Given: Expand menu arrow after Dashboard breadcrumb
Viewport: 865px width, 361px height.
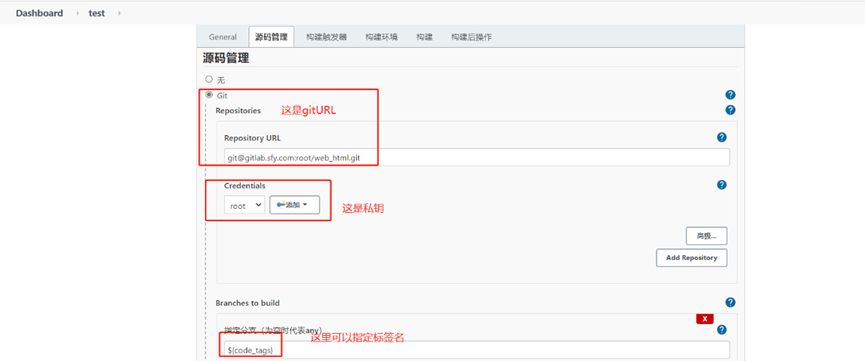Looking at the screenshot, I should tap(78, 13).
